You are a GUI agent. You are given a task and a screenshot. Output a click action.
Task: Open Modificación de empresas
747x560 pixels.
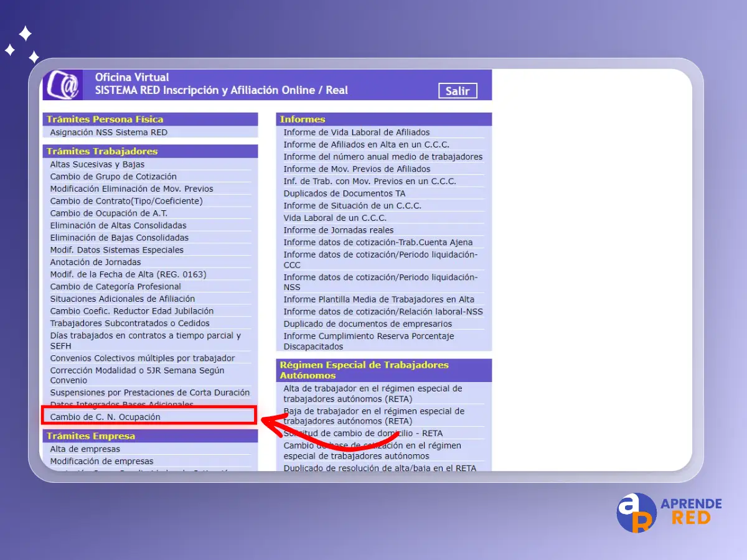click(x=101, y=462)
